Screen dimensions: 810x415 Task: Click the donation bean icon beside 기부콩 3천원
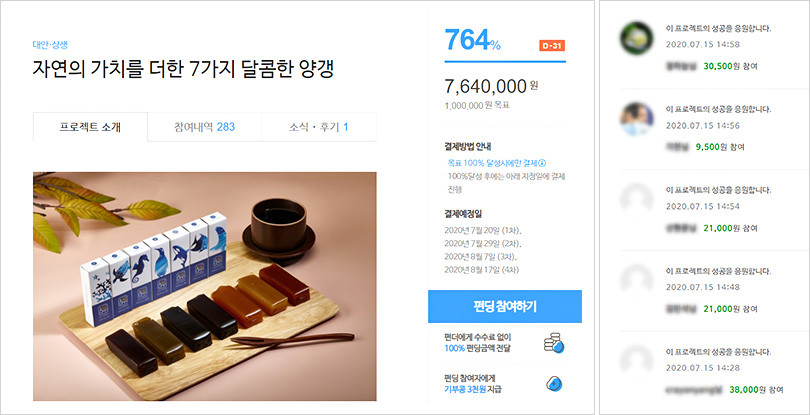(554, 384)
